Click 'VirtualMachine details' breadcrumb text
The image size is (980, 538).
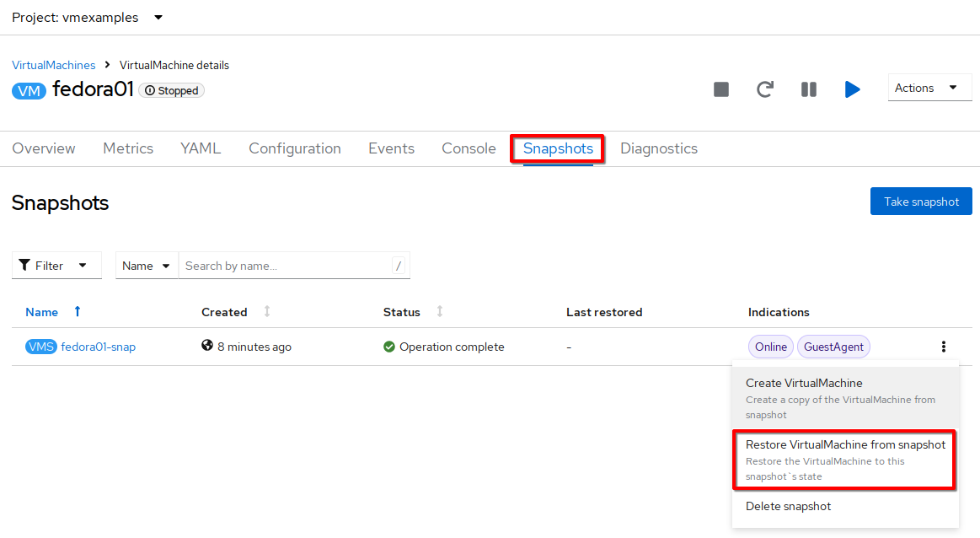(x=174, y=65)
